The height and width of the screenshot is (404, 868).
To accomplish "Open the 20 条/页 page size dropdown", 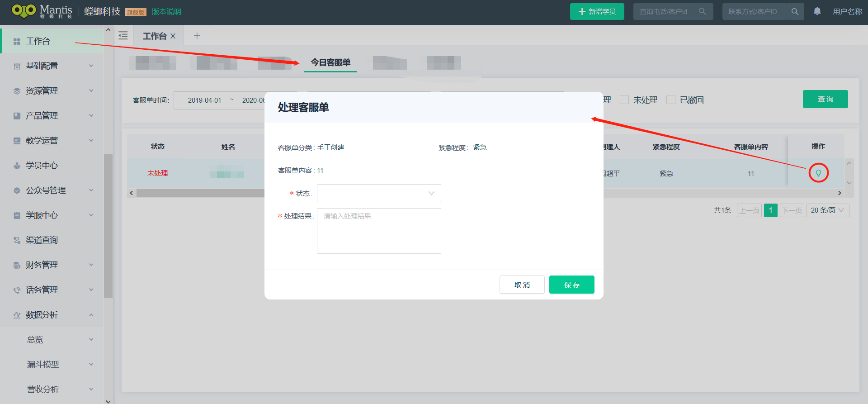I will point(828,210).
